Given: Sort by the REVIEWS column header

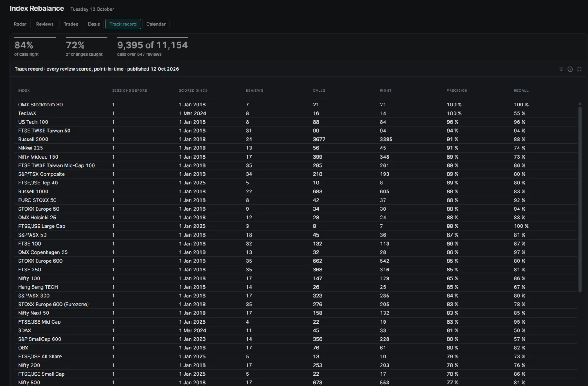Looking at the screenshot, I should 254,90.
